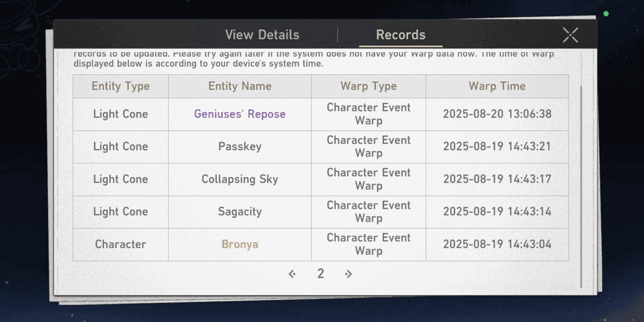Click Character Event Warp in Passkey row
Image resolution: width=644 pixels, height=322 pixels.
pos(368,146)
